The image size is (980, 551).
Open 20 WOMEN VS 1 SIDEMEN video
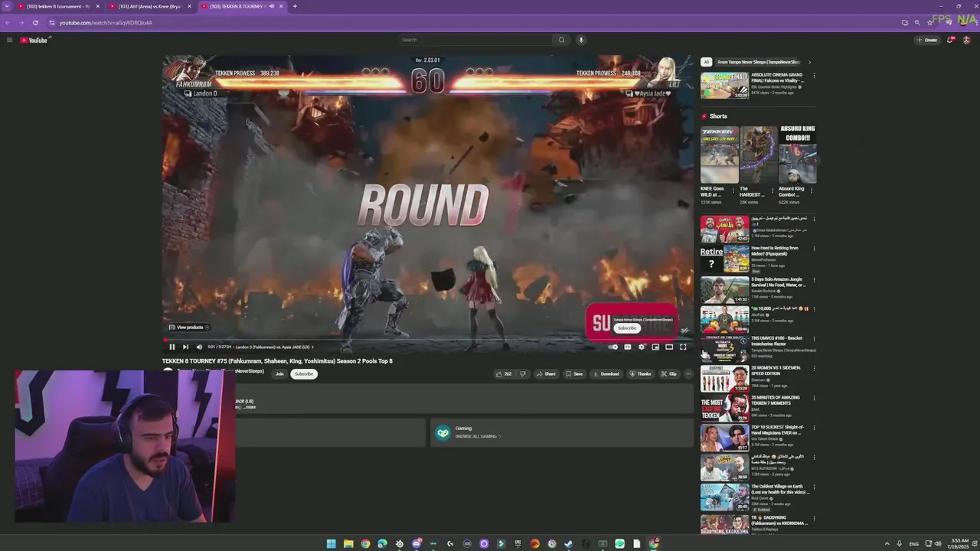click(x=724, y=378)
